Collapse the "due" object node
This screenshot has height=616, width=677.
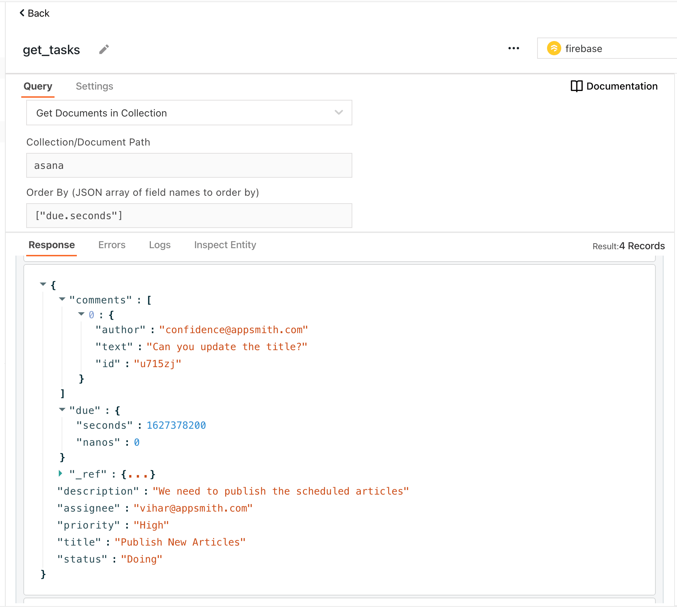62,410
